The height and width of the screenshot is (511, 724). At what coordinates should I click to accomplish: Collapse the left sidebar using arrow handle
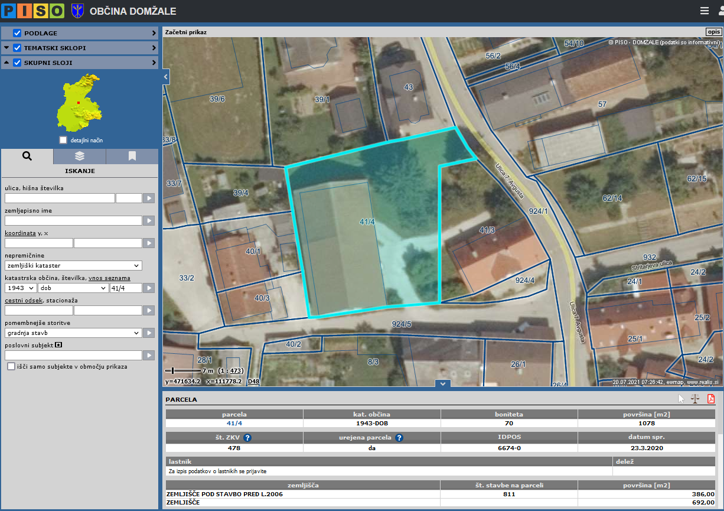[x=166, y=77]
